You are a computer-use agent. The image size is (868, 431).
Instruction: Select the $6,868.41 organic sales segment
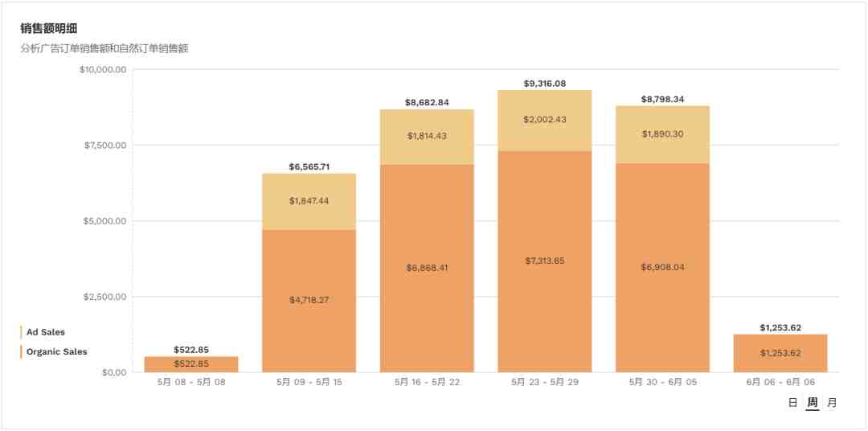point(427,268)
